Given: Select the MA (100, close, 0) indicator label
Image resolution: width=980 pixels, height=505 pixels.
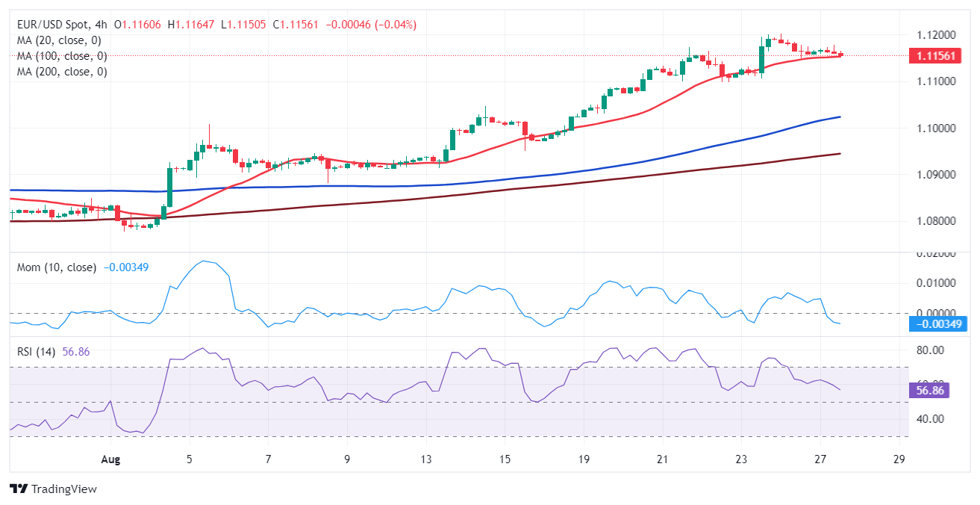Looking at the screenshot, I should (62, 56).
